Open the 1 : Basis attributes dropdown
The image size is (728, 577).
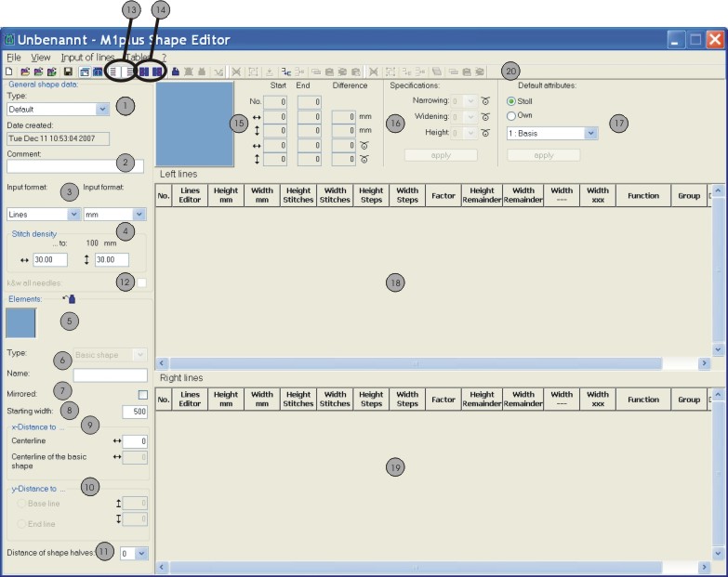[x=590, y=133]
